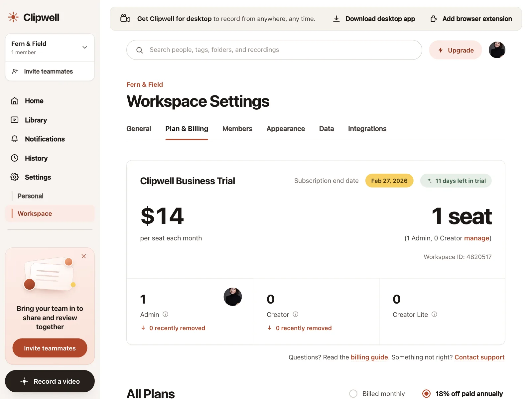Switch to the Data tab
This screenshot has height=399, width=532.
327,129
